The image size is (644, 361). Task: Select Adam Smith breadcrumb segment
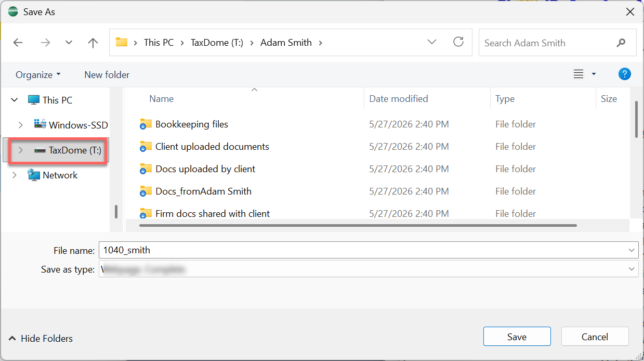click(286, 43)
